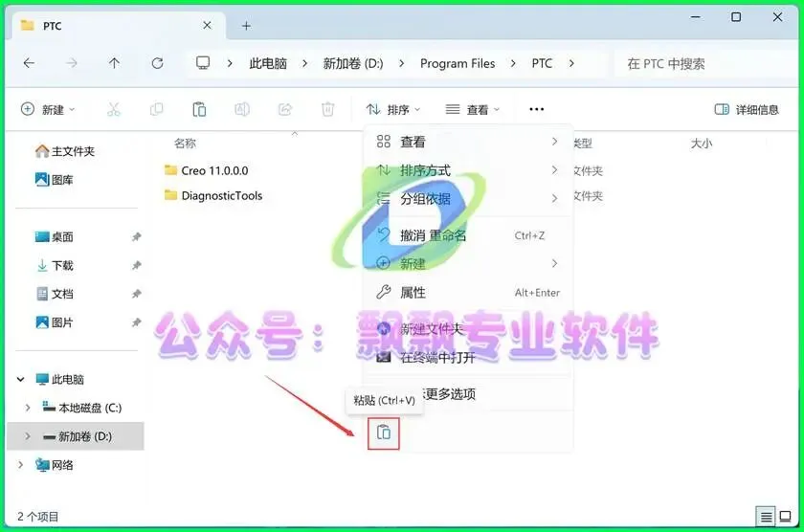Image resolution: width=804 pixels, height=532 pixels.
Task: Choose 在终端中打开 in context menu
Action: (x=468, y=357)
